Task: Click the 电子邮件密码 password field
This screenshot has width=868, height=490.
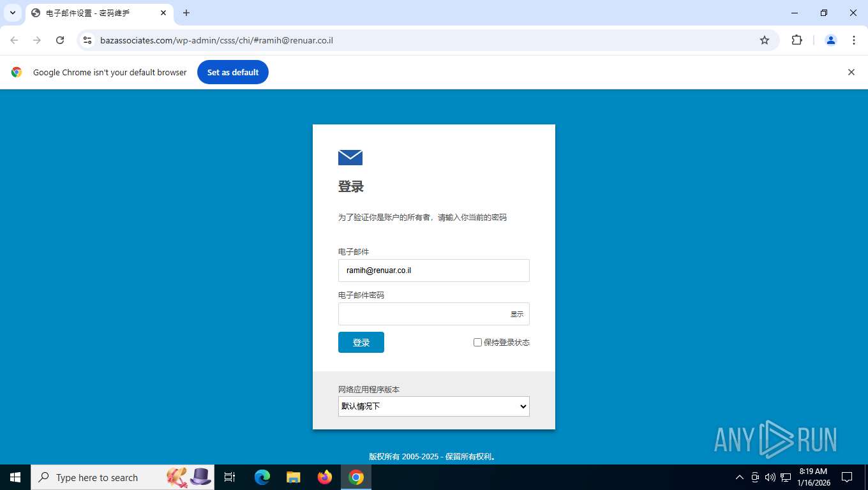Action: 434,314
